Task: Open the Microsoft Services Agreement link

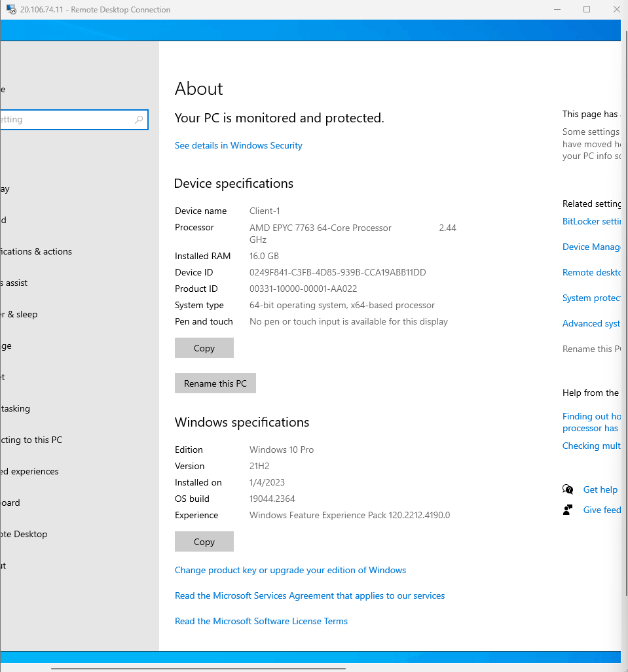Action: (x=310, y=595)
